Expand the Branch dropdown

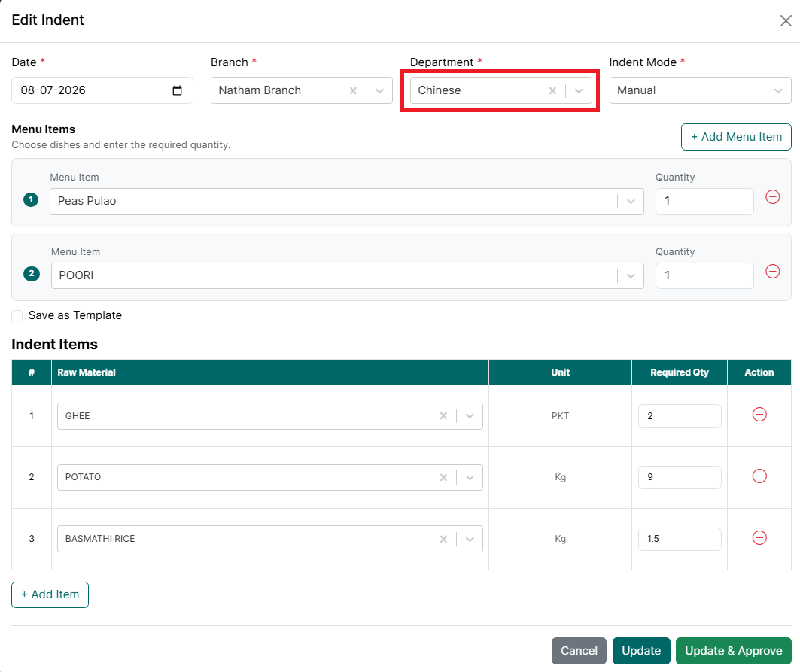tap(379, 90)
